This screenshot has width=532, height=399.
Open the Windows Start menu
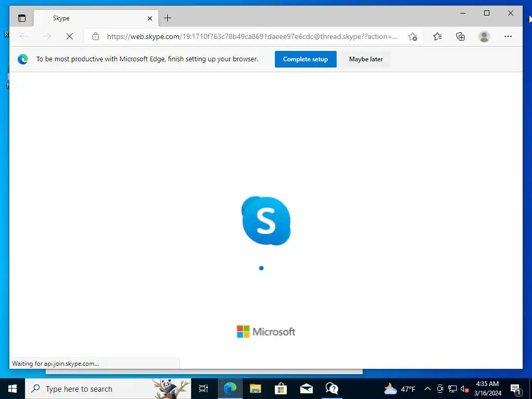pyautogui.click(x=12, y=389)
